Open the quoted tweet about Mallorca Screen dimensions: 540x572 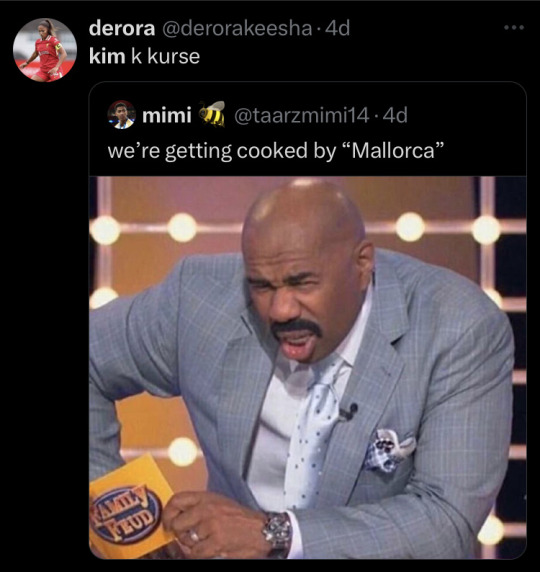[x=308, y=320]
